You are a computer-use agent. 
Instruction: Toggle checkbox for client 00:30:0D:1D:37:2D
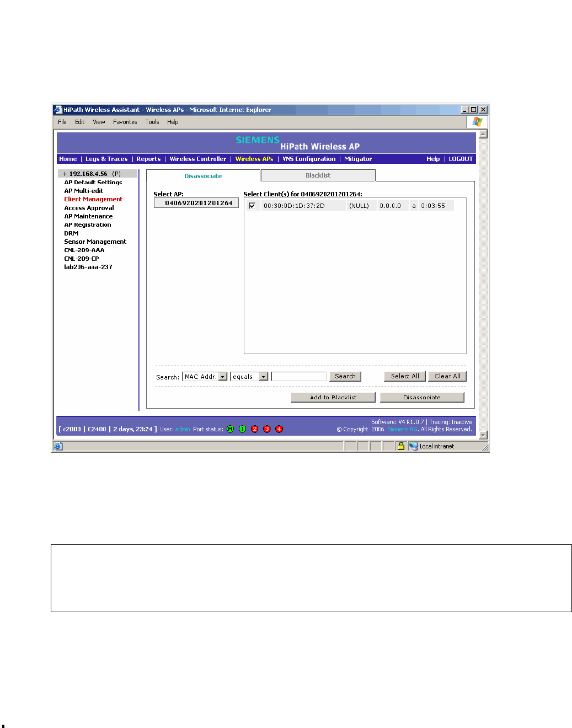[252, 206]
